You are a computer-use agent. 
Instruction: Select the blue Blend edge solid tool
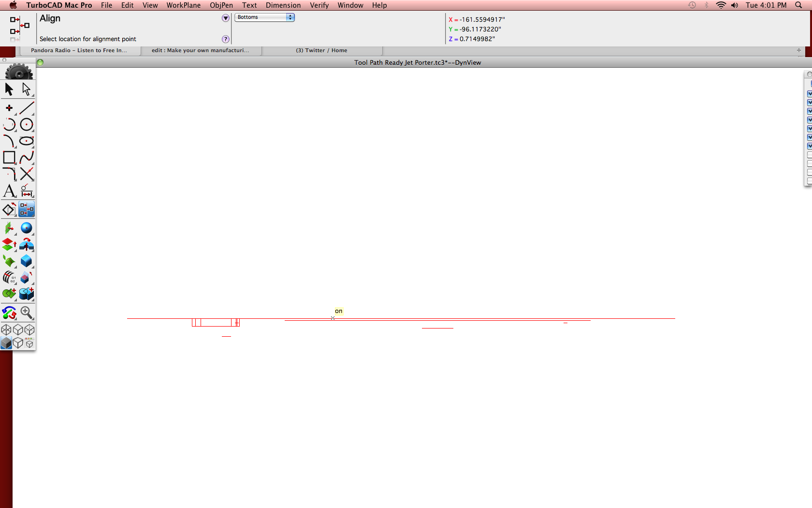coord(27,261)
